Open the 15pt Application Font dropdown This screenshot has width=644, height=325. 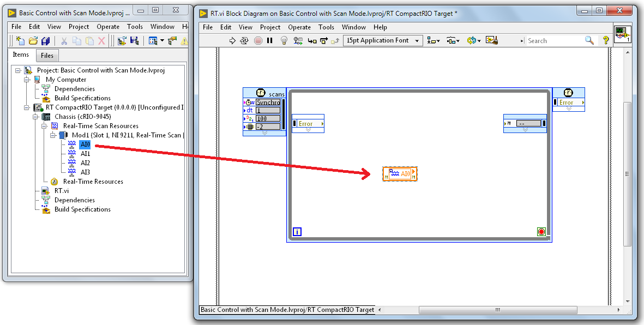[x=383, y=40]
